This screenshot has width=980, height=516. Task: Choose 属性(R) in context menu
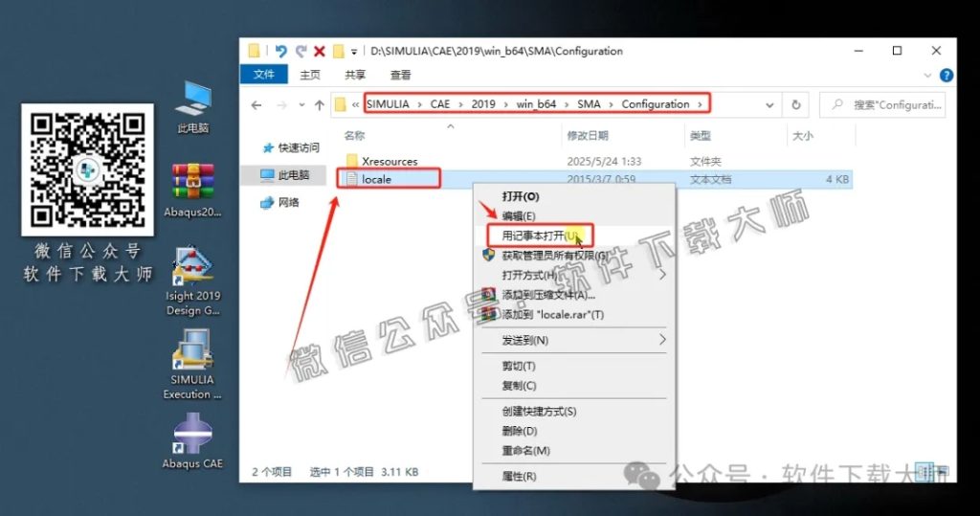(574, 476)
